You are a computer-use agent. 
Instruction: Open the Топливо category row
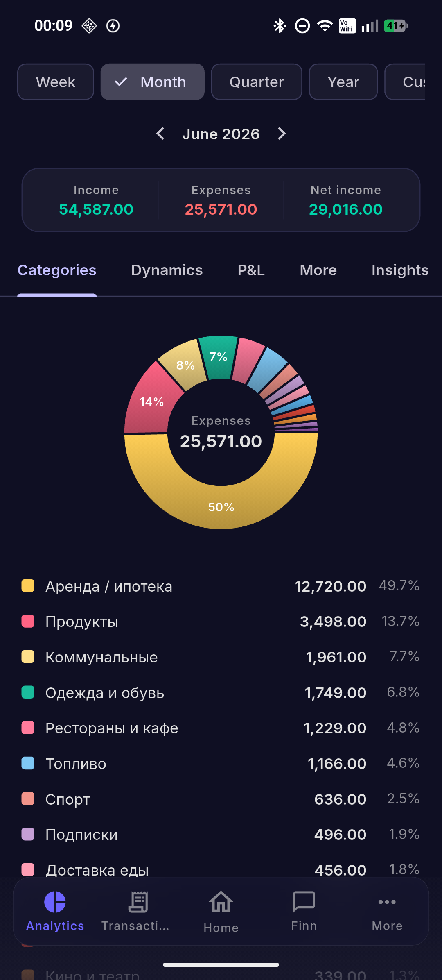(x=221, y=764)
